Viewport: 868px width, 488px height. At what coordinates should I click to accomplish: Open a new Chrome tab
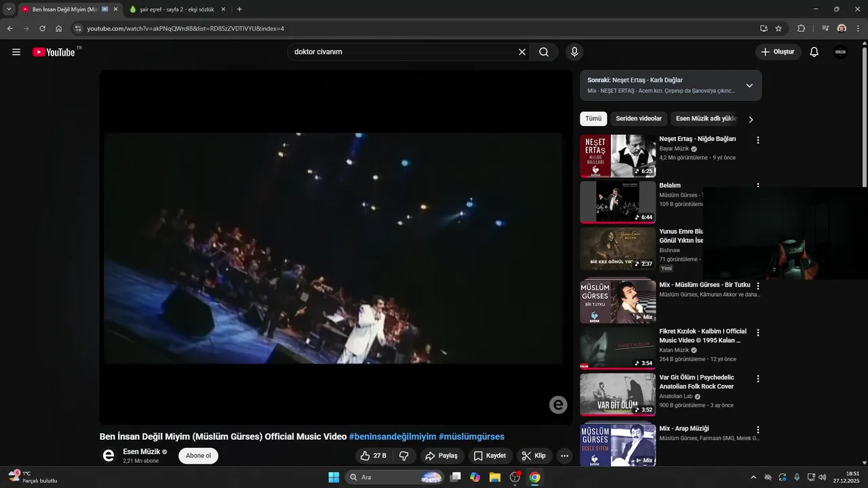[239, 9]
